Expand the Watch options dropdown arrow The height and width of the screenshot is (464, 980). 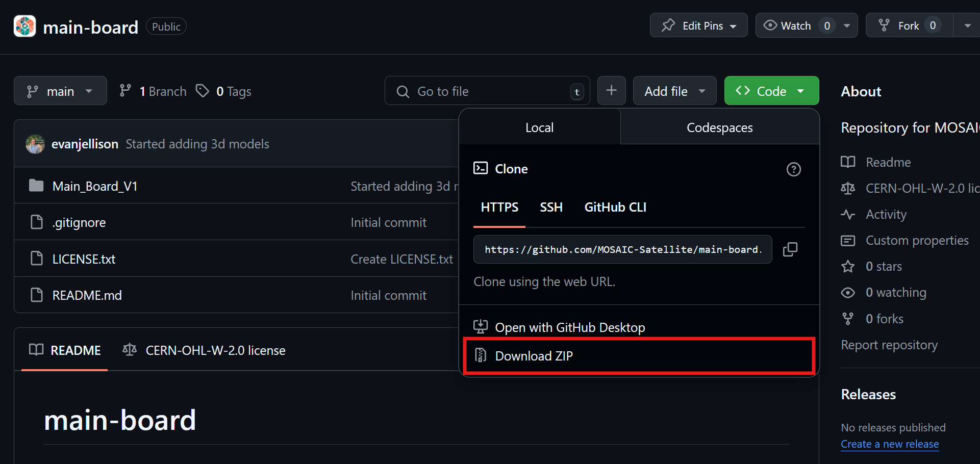pos(847,25)
